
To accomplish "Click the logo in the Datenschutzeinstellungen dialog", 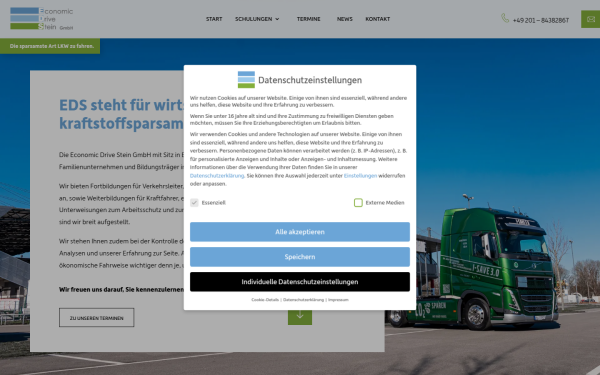I will (x=246, y=80).
